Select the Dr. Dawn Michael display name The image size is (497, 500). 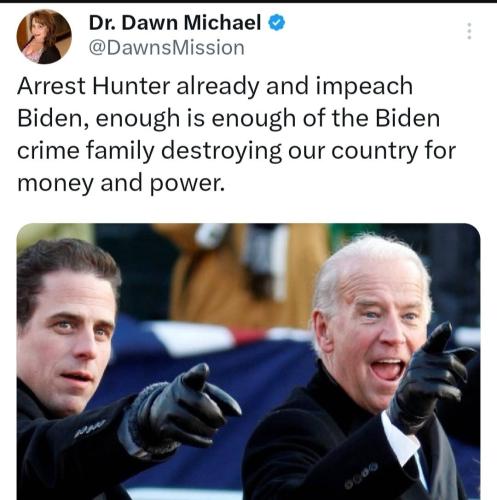(x=175, y=23)
